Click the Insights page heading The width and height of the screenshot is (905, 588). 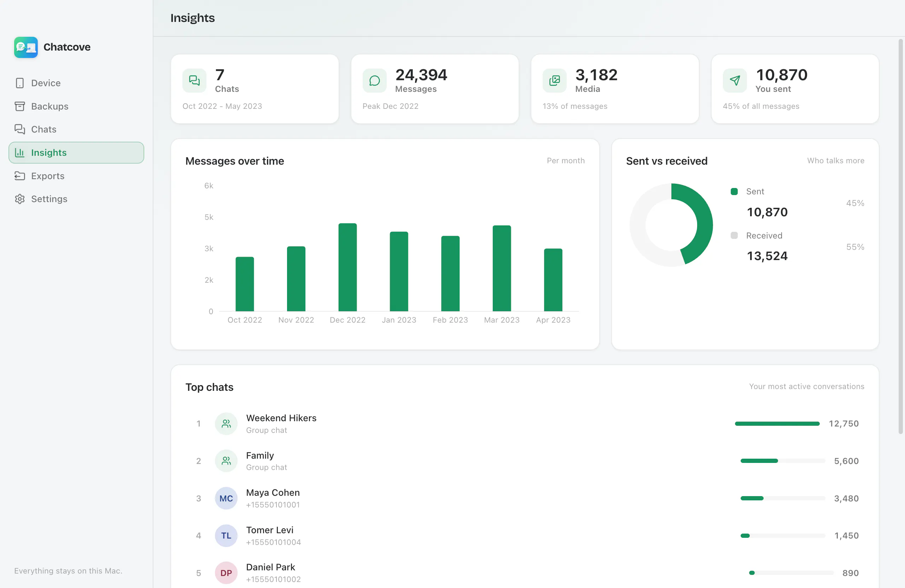pyautogui.click(x=192, y=18)
